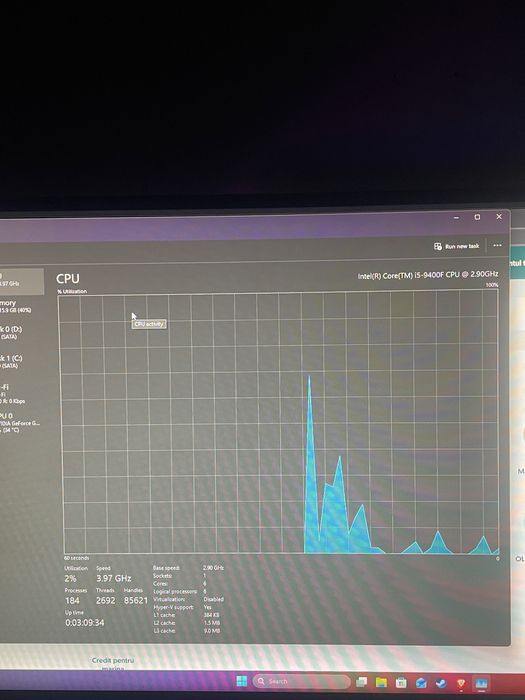Click the '% Utilization' graph label
525x700 pixels.
tap(72, 292)
